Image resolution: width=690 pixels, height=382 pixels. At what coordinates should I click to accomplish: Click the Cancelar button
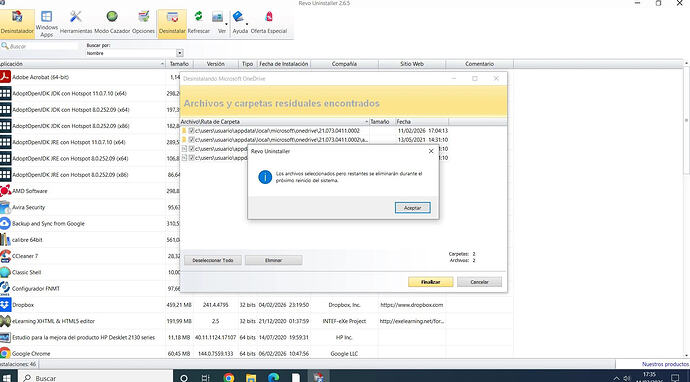(479, 282)
